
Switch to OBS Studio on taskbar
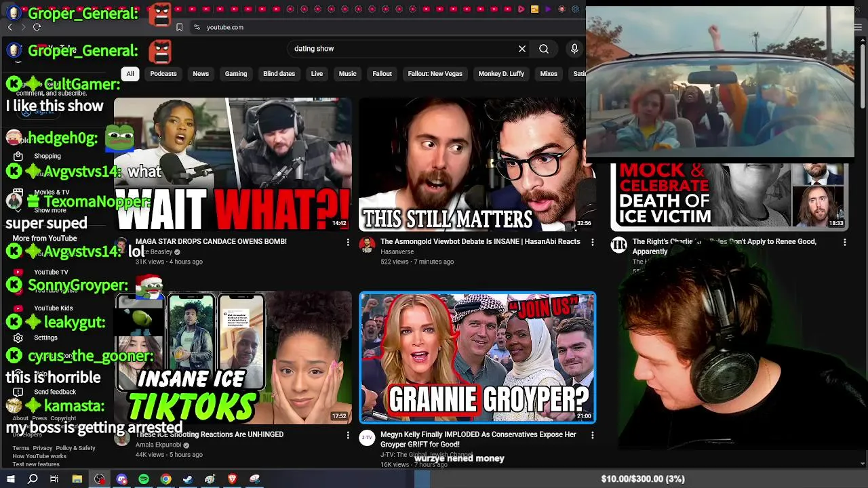[100, 479]
